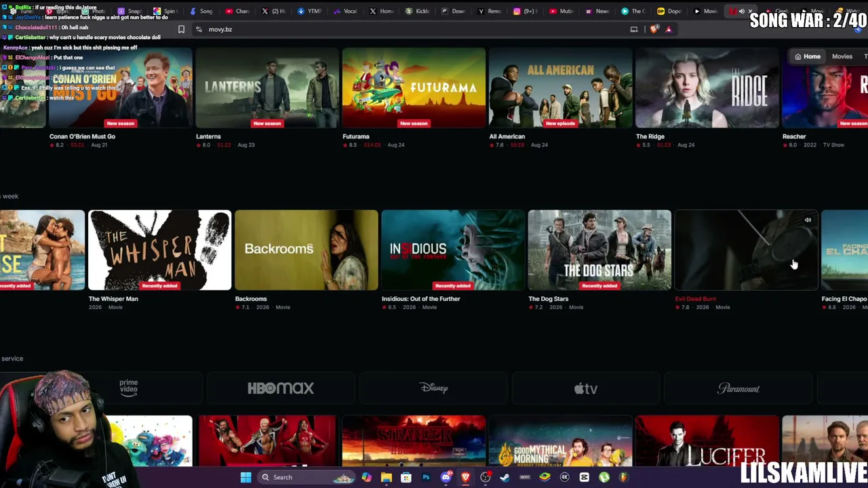Open Discord from the taskbar

pyautogui.click(x=446, y=477)
